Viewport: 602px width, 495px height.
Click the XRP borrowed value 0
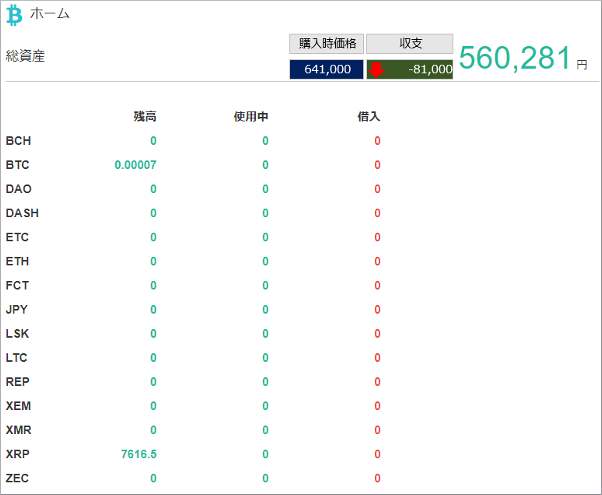pyautogui.click(x=377, y=454)
